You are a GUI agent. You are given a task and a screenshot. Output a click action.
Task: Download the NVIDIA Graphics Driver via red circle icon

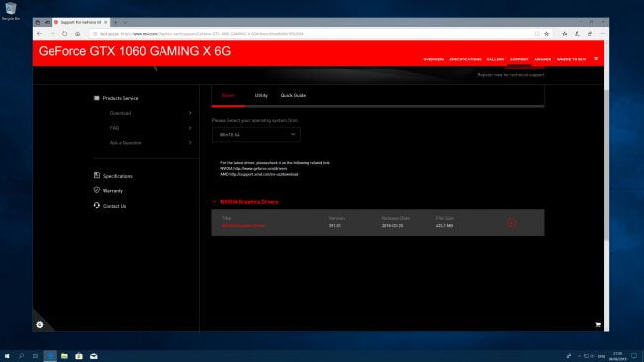tap(512, 223)
